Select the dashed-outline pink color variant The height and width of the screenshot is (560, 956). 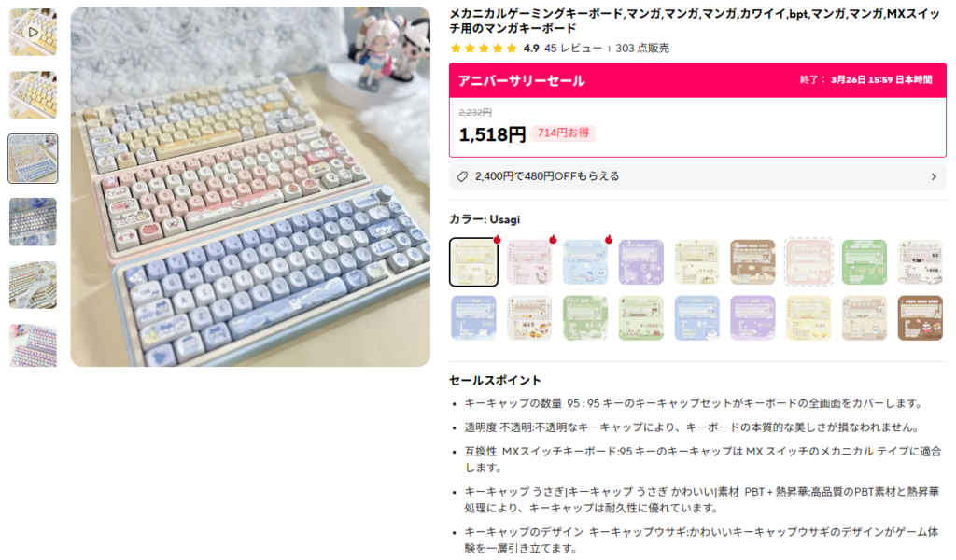coord(808,262)
